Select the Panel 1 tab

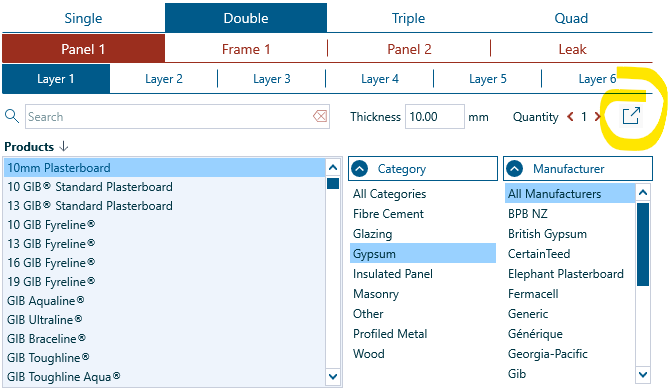84,49
